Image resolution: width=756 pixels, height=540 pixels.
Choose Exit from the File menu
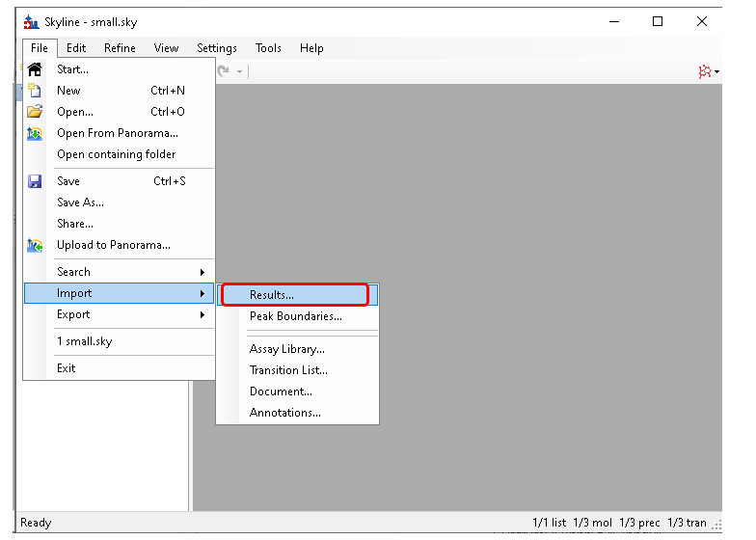coord(66,368)
